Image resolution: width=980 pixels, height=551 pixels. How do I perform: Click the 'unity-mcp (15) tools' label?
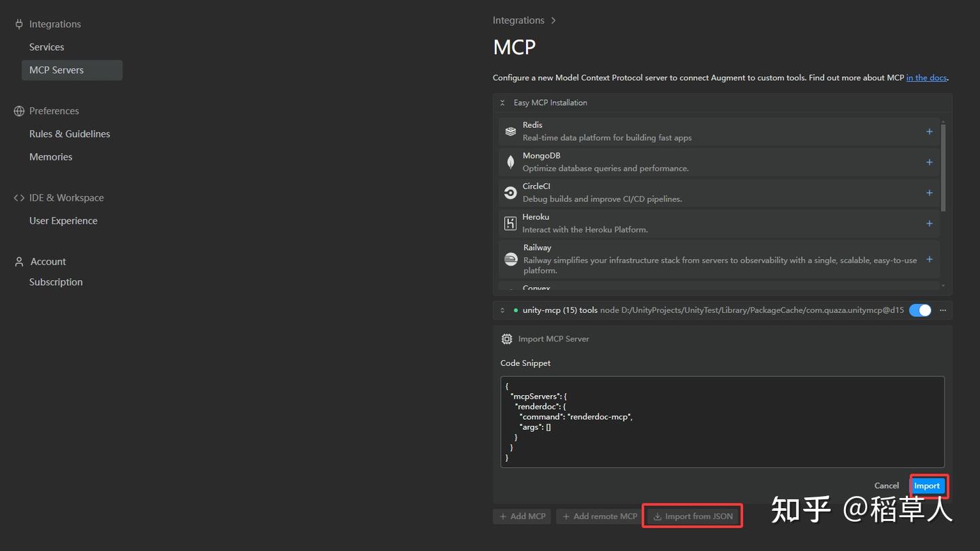pos(560,310)
